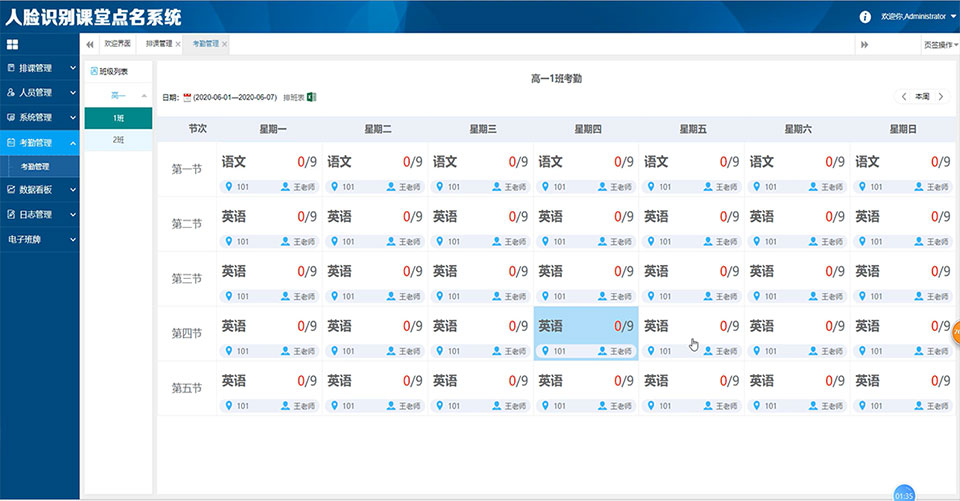Go to the previous week arrow

point(904,97)
